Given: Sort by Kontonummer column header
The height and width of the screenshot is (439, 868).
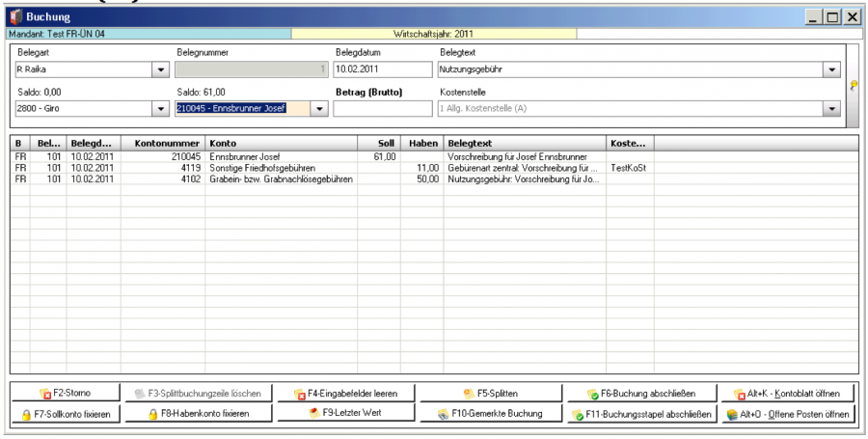Looking at the screenshot, I should coord(163,144).
